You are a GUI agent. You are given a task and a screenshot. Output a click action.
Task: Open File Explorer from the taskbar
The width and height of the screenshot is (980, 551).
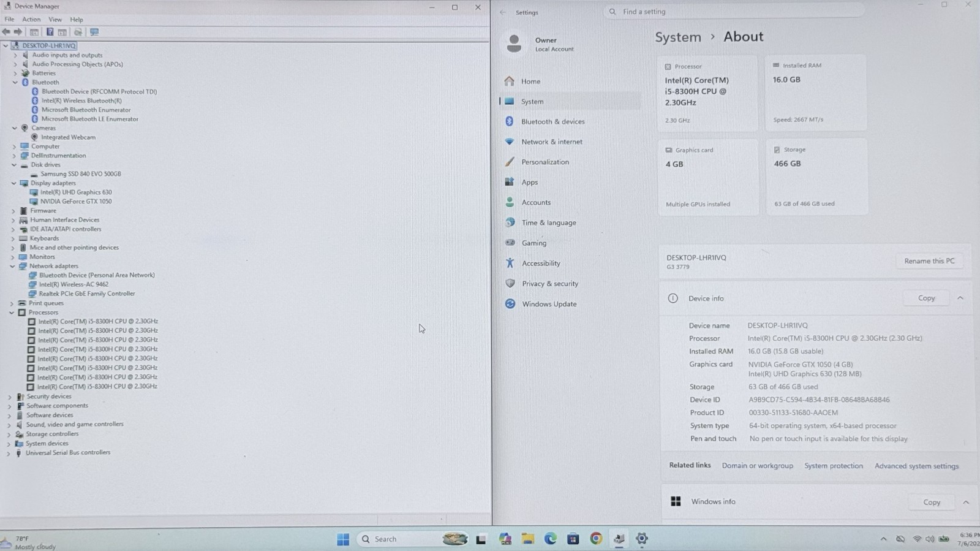(527, 539)
